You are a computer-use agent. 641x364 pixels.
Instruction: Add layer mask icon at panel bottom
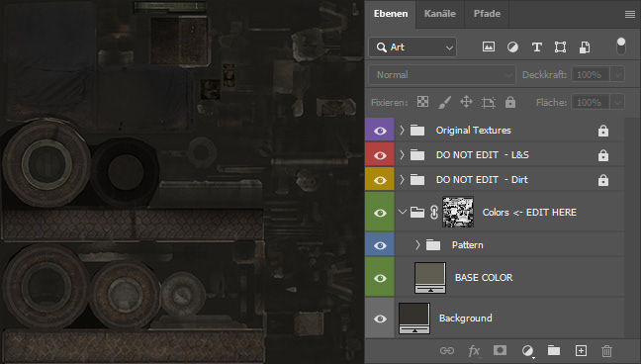(x=500, y=350)
